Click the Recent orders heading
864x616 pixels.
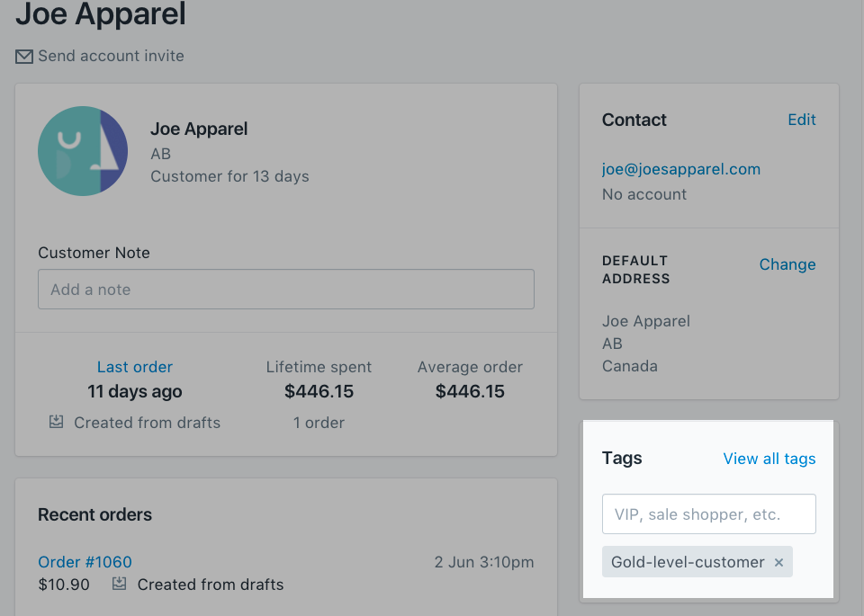[94, 514]
